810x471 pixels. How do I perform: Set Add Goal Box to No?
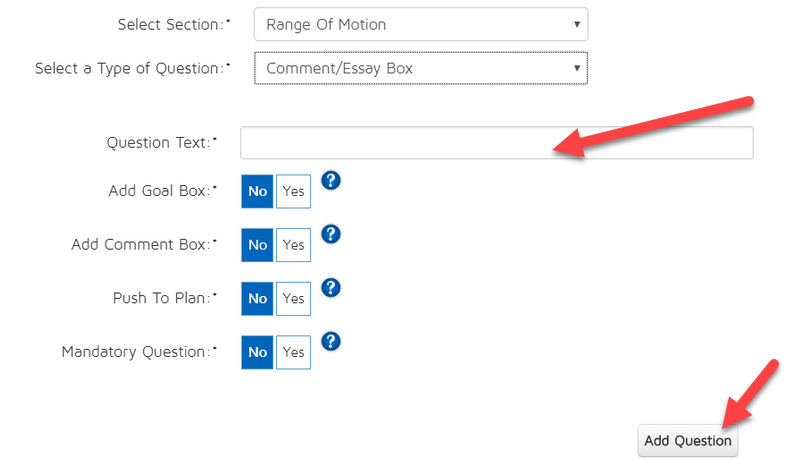[x=258, y=191]
